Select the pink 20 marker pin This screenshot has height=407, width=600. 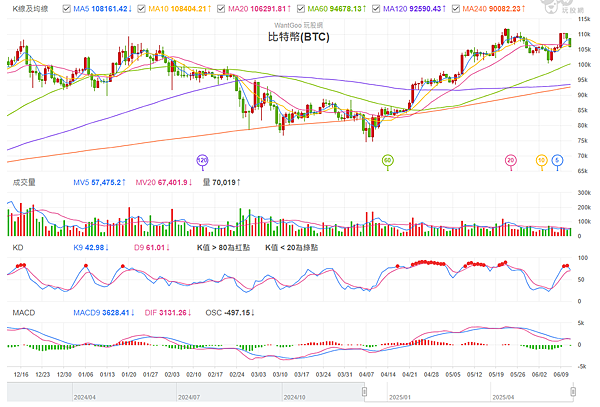tap(510, 161)
